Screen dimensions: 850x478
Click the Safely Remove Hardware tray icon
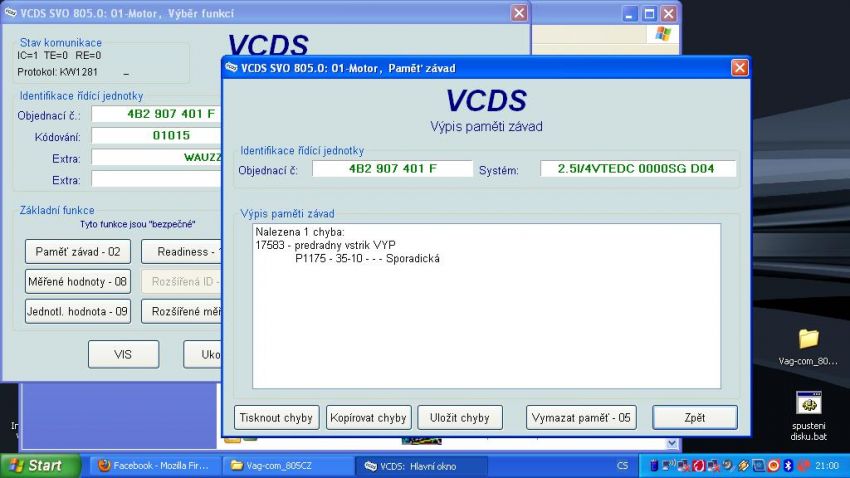coord(744,466)
